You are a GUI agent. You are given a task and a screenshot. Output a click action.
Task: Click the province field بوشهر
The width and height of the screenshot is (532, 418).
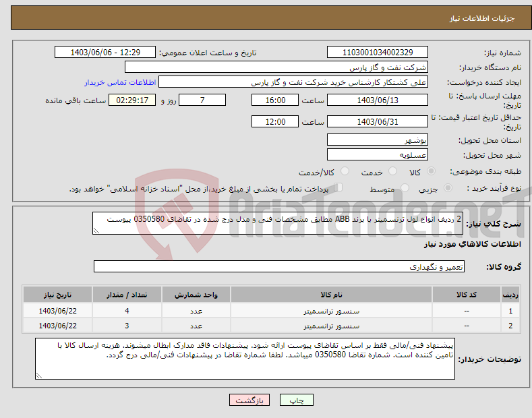coord(378,140)
